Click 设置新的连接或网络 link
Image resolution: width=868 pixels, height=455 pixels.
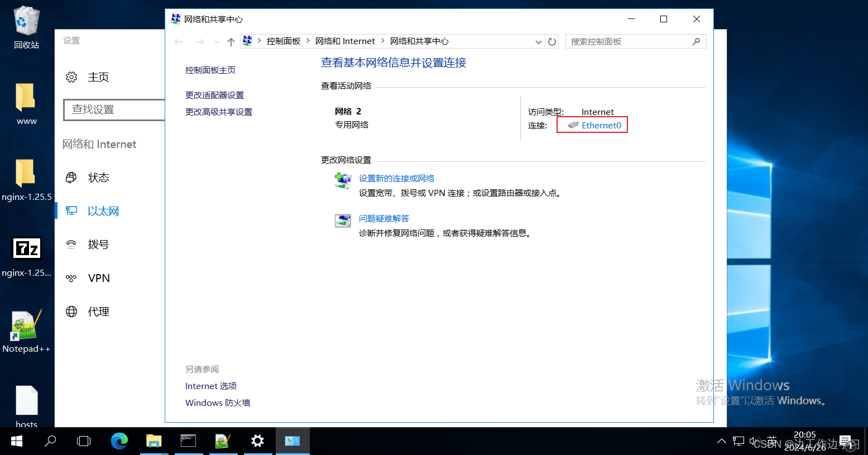coord(396,179)
